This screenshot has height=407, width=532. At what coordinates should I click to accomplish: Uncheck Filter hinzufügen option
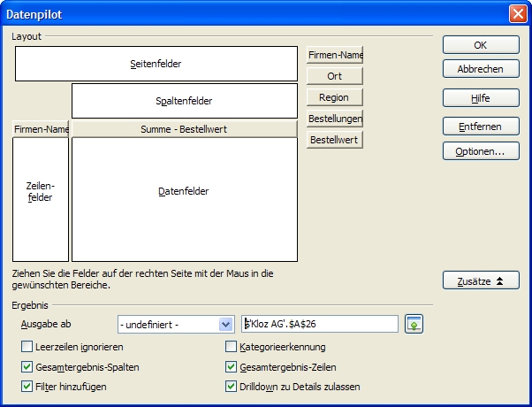[x=27, y=386]
